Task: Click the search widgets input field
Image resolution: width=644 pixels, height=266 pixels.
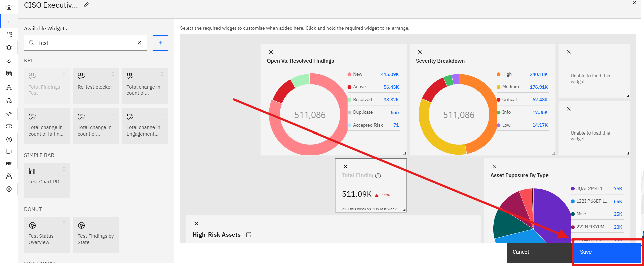Action: [86, 43]
